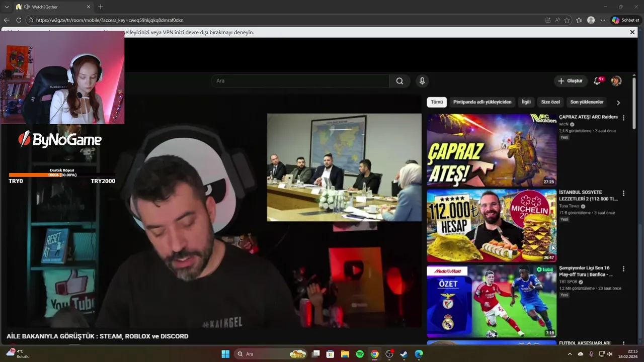644x362 pixels.
Task: Click Windows taskbar search box
Action: point(272,354)
